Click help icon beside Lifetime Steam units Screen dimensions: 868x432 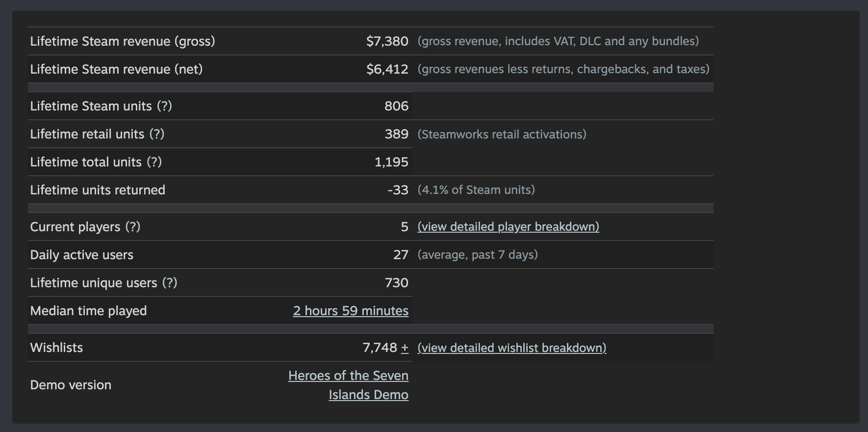pyautogui.click(x=164, y=106)
